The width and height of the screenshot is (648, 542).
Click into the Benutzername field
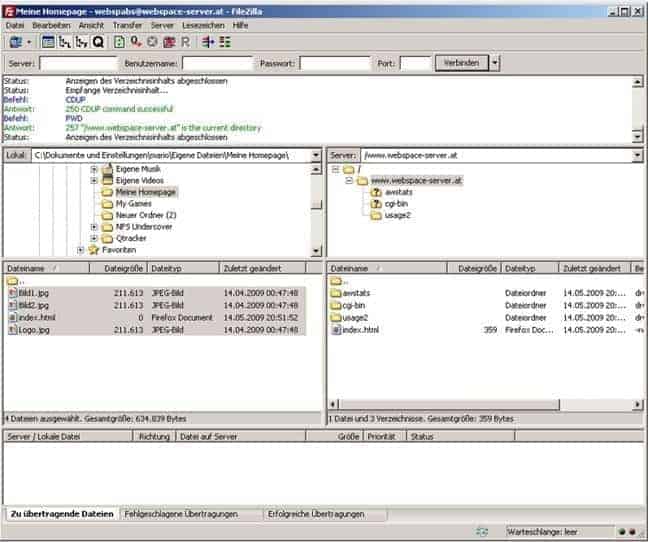217,63
